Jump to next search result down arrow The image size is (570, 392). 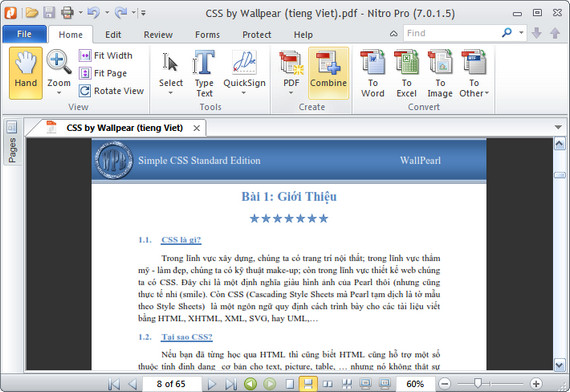(x=536, y=33)
